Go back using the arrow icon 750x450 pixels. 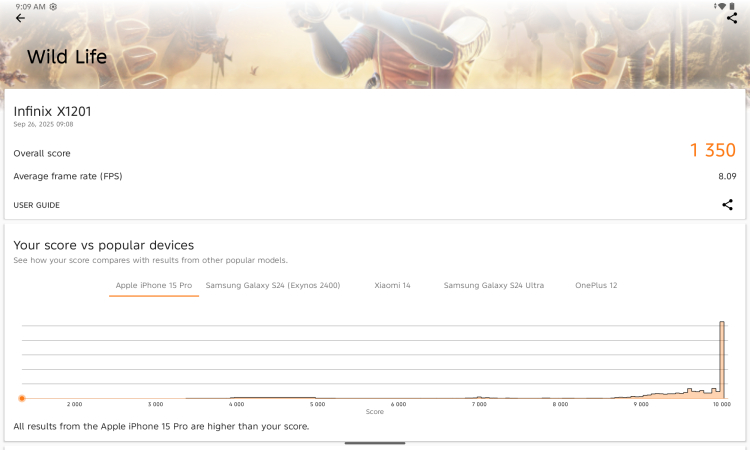click(x=20, y=18)
